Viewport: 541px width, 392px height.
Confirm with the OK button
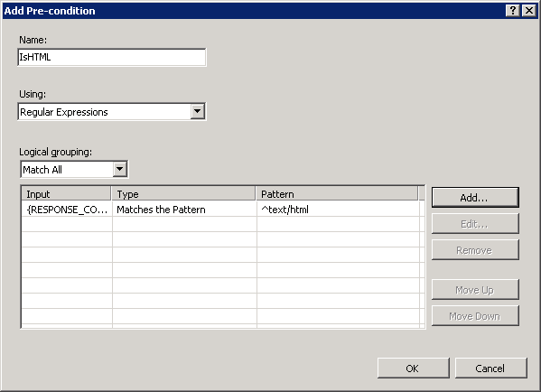point(414,369)
